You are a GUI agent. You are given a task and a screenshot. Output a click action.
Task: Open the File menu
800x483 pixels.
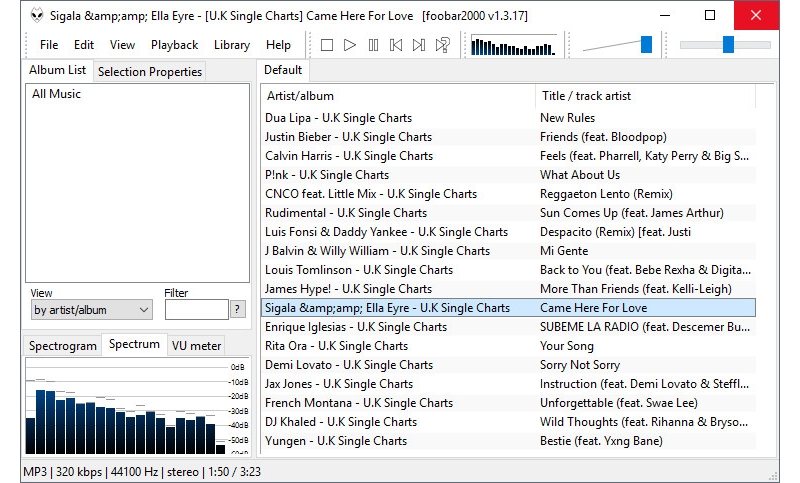pos(49,45)
